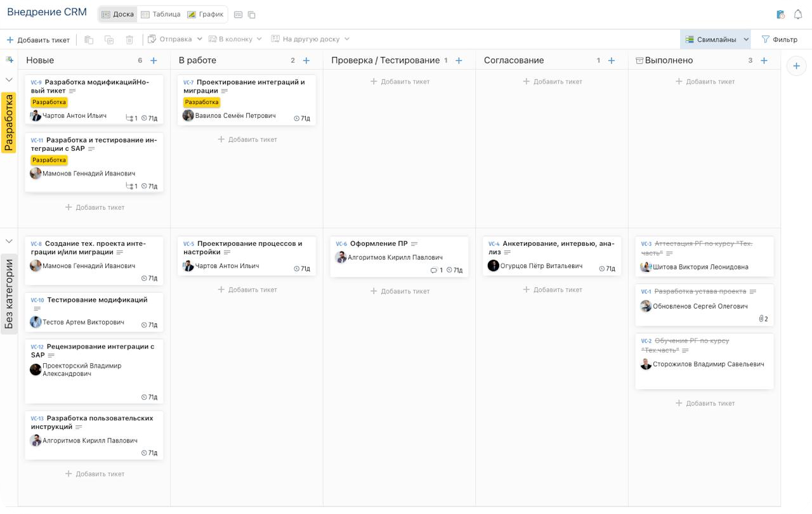Viewport: 812px width, 514px height.
Task: Switch to the Таблица view tab
Action: click(160, 14)
